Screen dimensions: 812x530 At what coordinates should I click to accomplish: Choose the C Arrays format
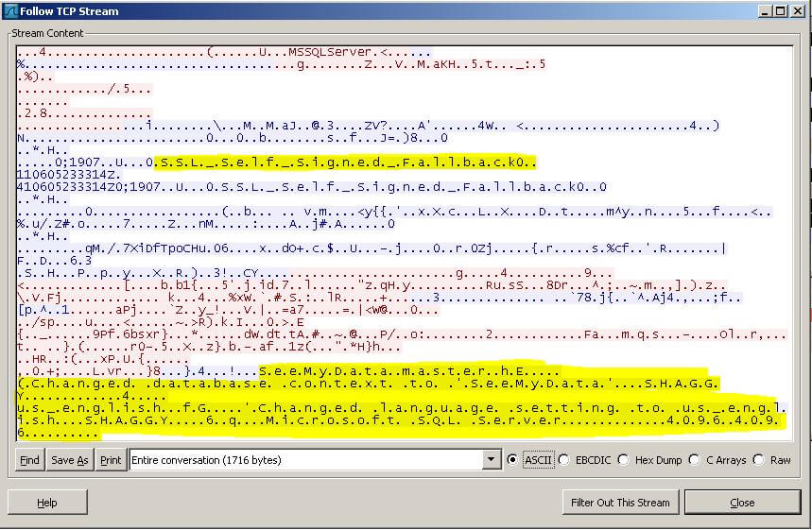[717, 459]
